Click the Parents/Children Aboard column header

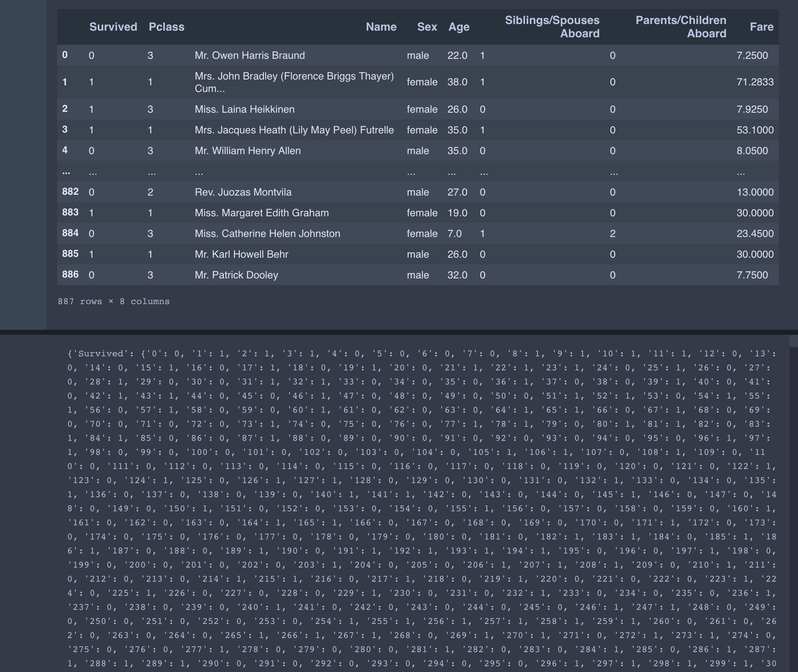tap(681, 27)
